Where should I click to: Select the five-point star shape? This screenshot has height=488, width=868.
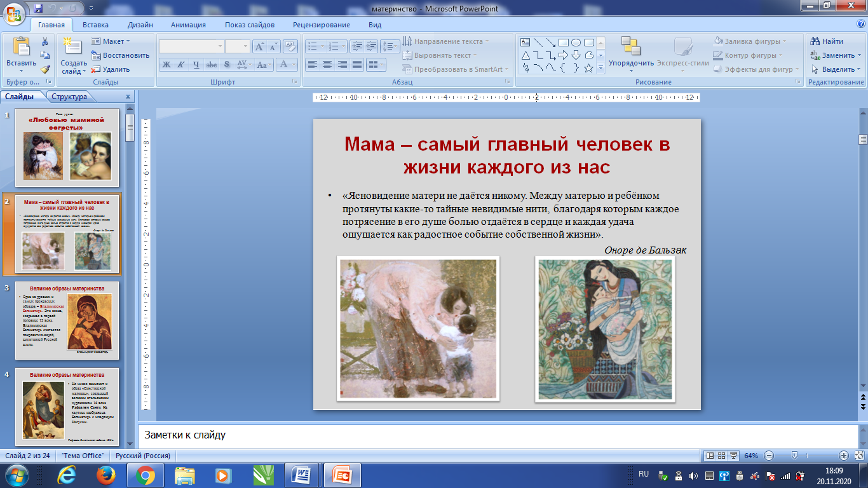(588, 68)
